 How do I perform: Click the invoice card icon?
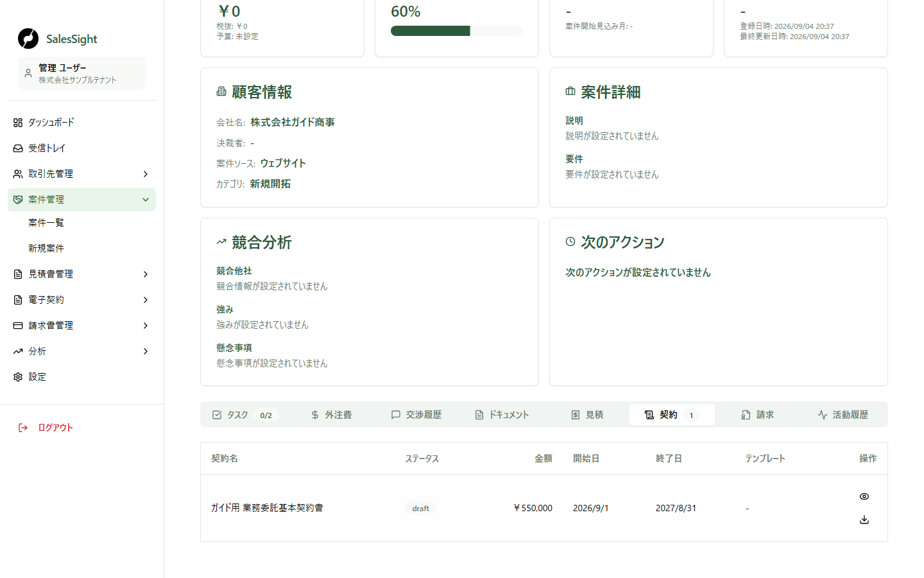tap(18, 326)
